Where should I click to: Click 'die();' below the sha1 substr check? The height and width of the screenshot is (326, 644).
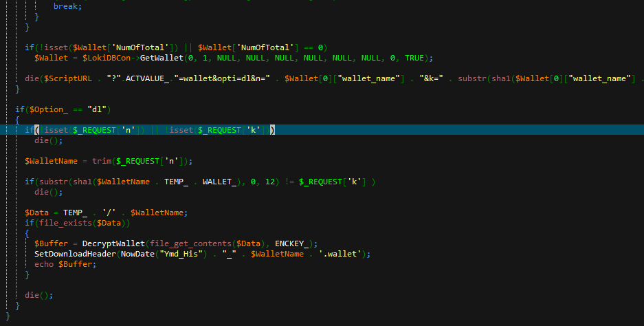[x=49, y=192]
